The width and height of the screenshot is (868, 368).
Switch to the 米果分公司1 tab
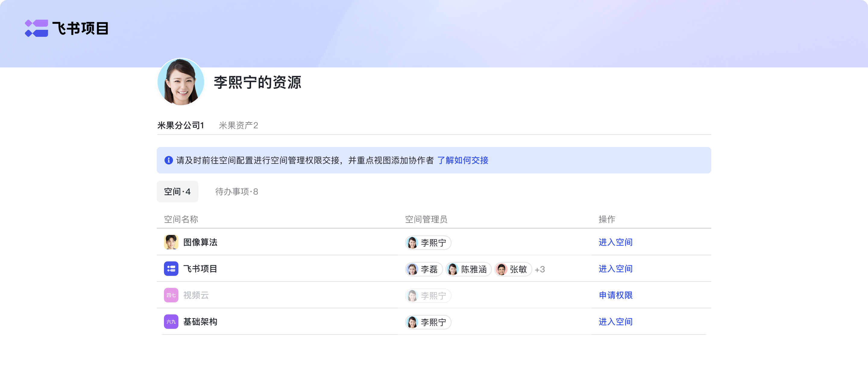point(181,126)
